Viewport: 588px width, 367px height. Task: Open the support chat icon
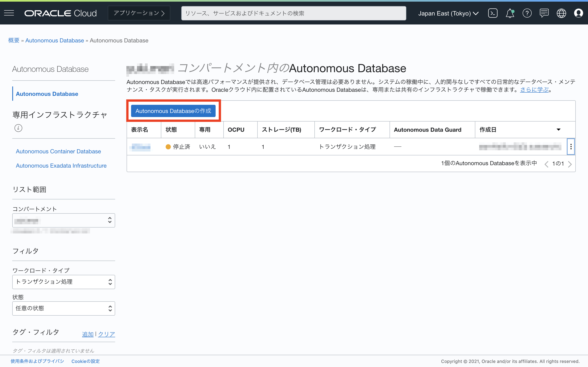click(x=544, y=13)
